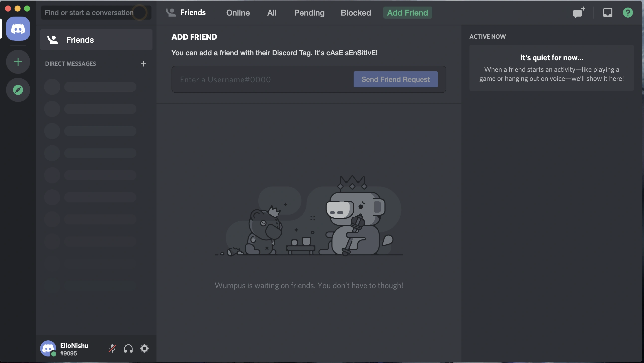This screenshot has height=363, width=644.
Task: Select Friends item in left sidebar
Action: pos(96,40)
